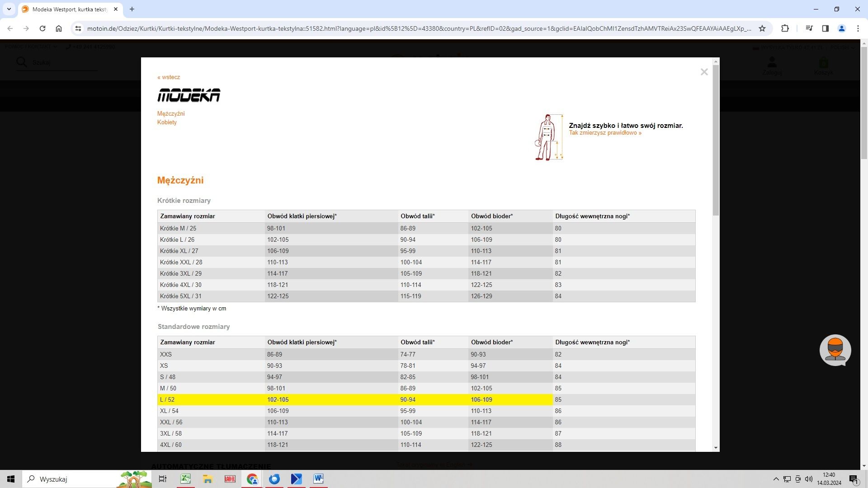This screenshot has height=488, width=868.
Task: Click 'Krótkie XXL / 28' row
Action: 426,263
